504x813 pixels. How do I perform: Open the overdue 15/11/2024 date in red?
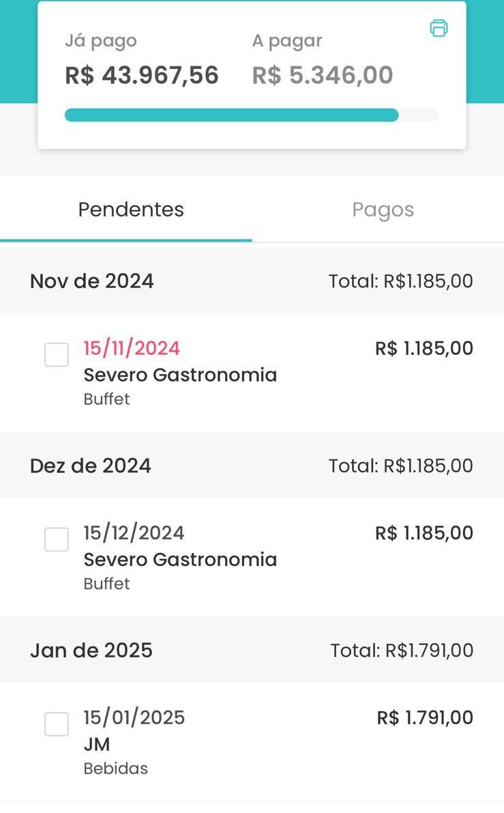[x=132, y=348]
